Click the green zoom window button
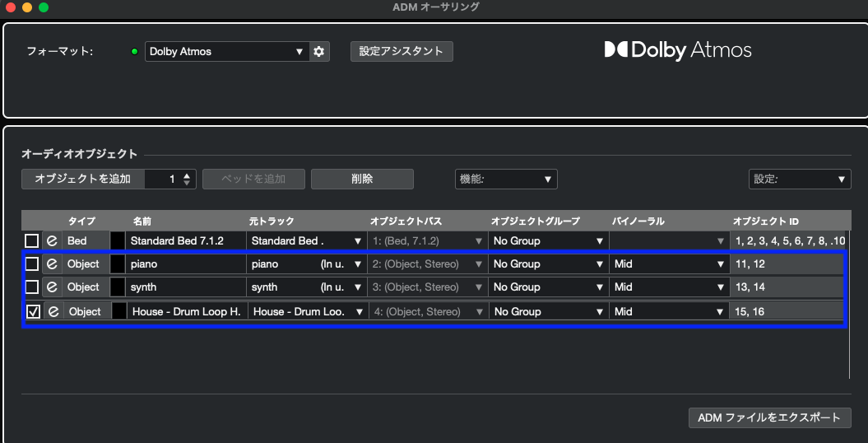Viewport: 868px width, 443px height. coord(44,7)
